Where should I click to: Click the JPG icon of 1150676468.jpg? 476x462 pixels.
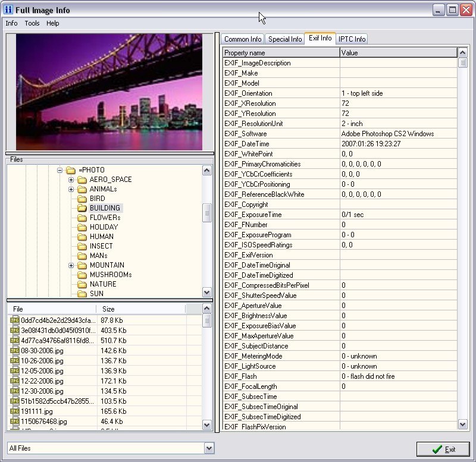pos(15,421)
